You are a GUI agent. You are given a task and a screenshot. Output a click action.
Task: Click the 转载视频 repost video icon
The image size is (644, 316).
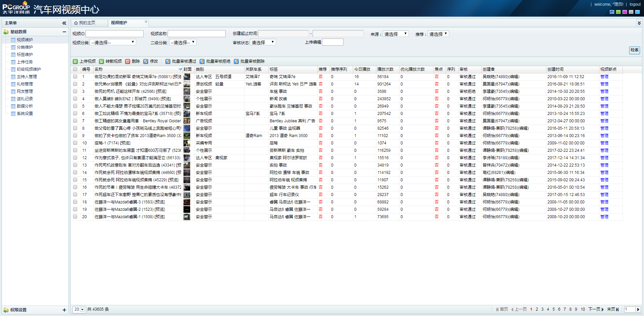(102, 61)
